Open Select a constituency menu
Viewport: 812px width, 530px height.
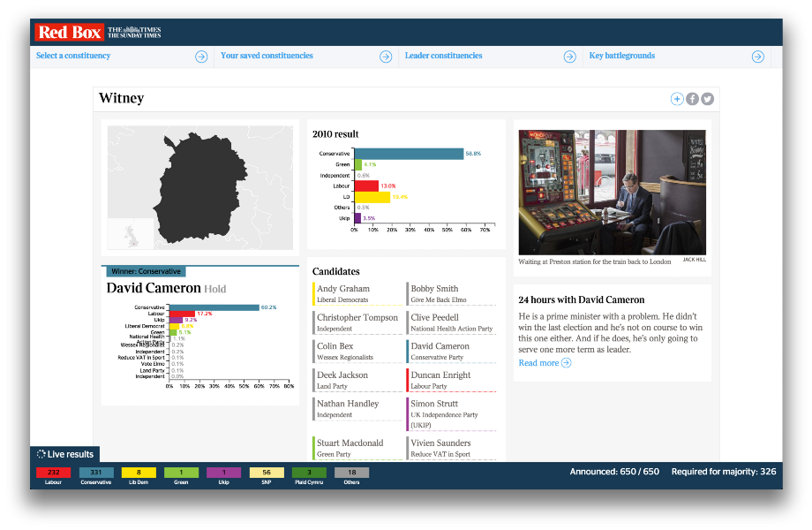(73, 56)
